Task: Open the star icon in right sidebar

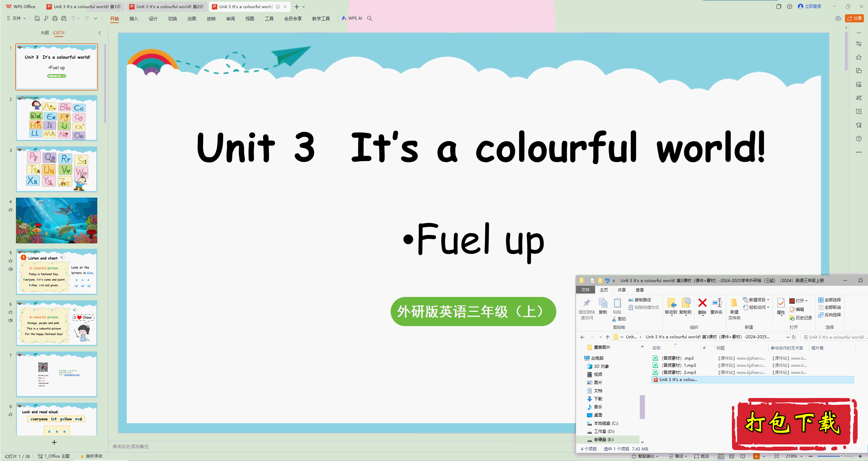Action: pyautogui.click(x=859, y=57)
